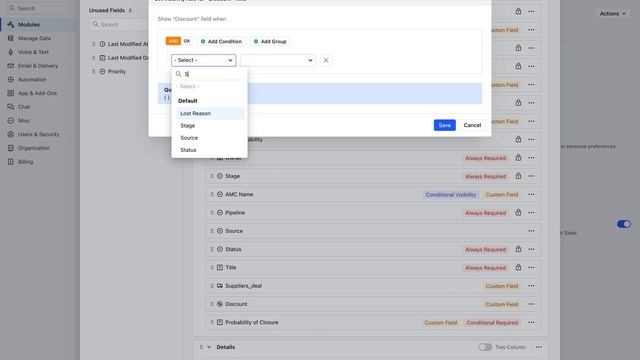This screenshot has width=640, height=360.
Task: Open more options for Stage field
Action: (x=531, y=176)
